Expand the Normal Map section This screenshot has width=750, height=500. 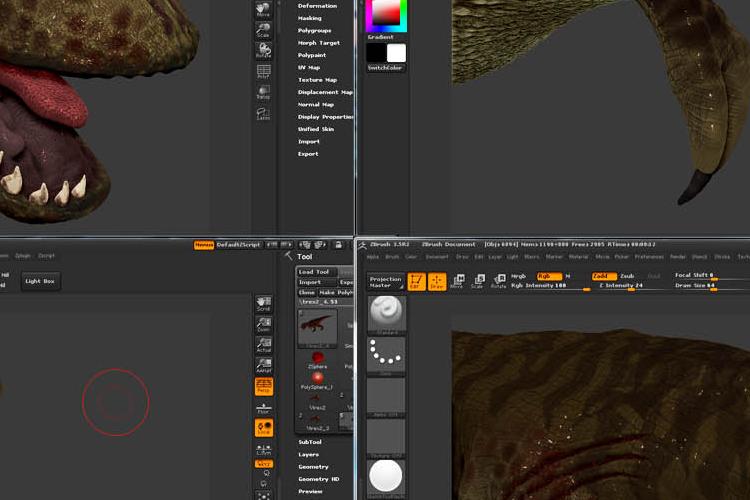click(x=316, y=104)
